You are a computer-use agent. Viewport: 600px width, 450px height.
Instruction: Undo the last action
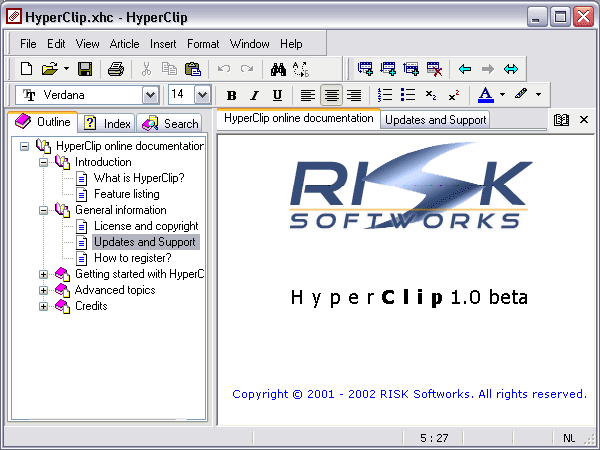point(224,69)
